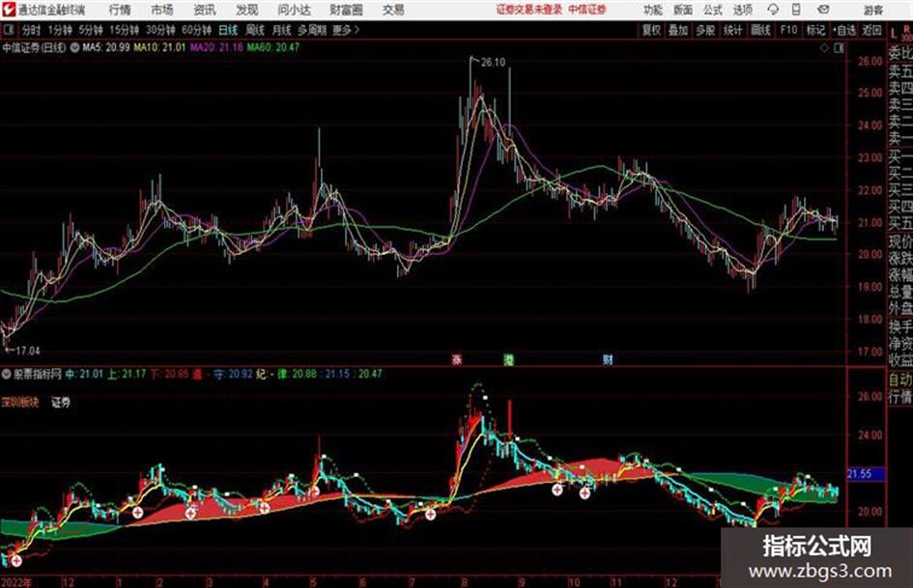Open the 发现 menu
This screenshot has height=588, width=913.
click(247, 10)
